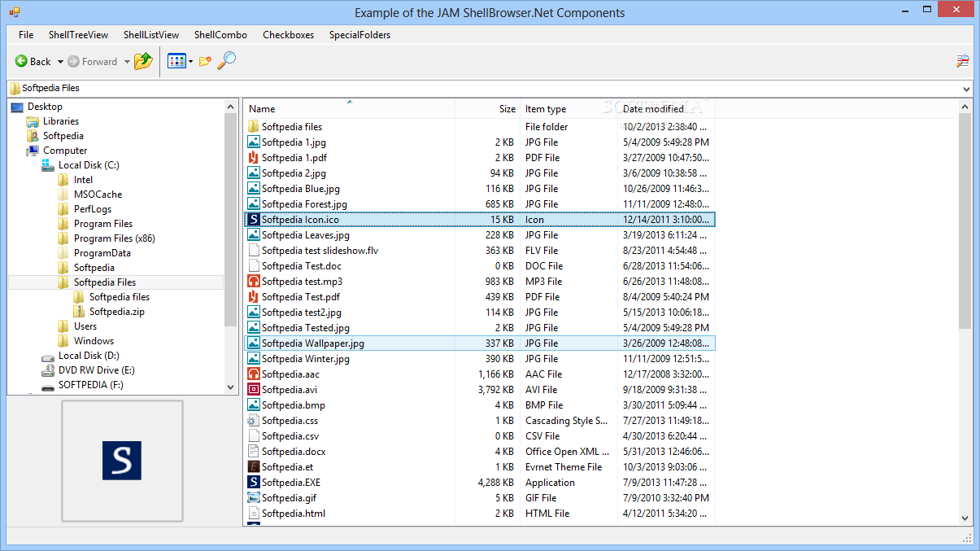Viewport: 980px width, 551px height.
Task: Select the Softpedia Blue.jpg file
Action: [301, 189]
